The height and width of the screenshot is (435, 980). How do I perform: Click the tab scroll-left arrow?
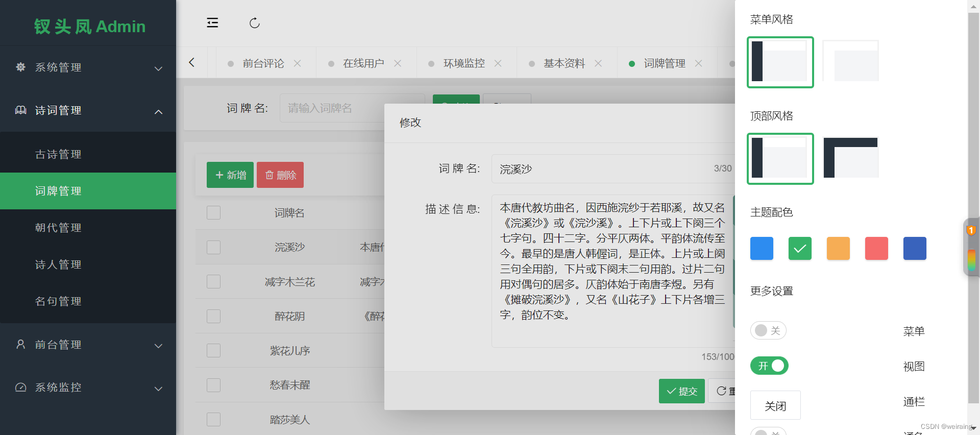pyautogui.click(x=192, y=62)
